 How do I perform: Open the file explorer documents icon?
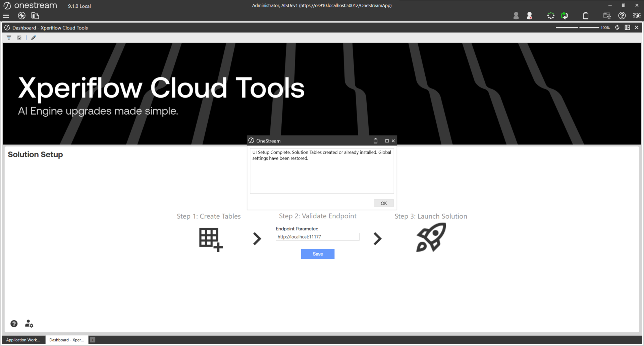[x=35, y=16]
